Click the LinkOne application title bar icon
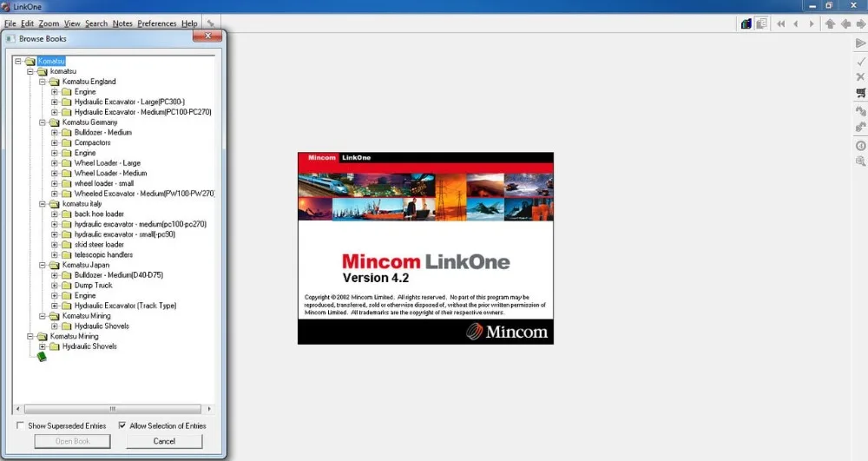 5,7
